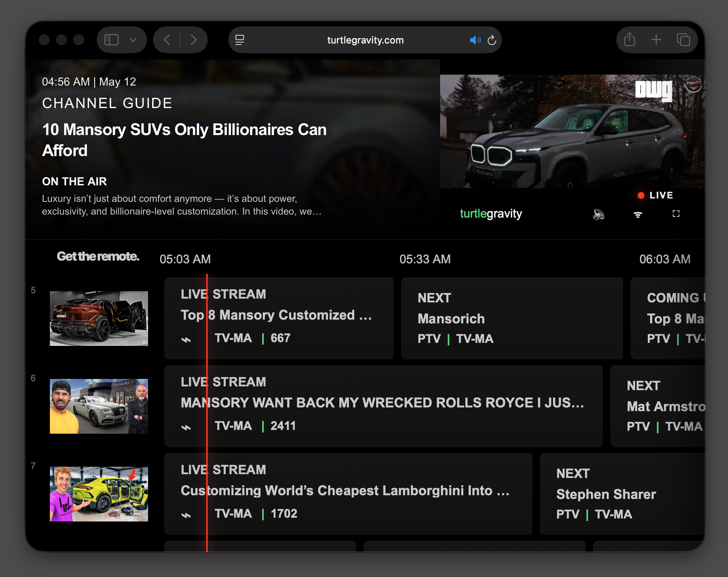
Task: Click the live video preview
Action: point(572,131)
